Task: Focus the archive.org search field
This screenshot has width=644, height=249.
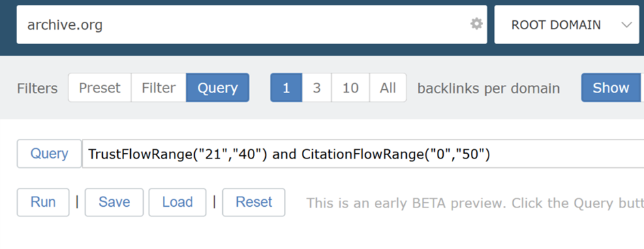Action: (x=251, y=24)
